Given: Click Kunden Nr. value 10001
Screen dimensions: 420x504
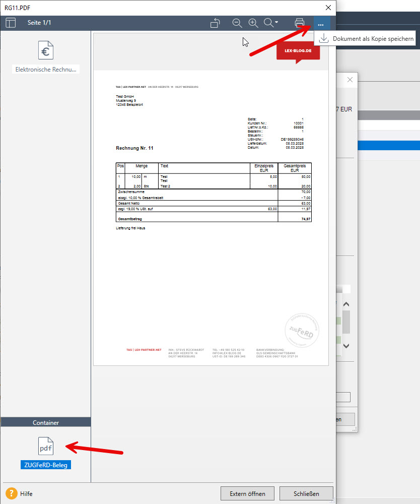Looking at the screenshot, I should click(299, 123).
